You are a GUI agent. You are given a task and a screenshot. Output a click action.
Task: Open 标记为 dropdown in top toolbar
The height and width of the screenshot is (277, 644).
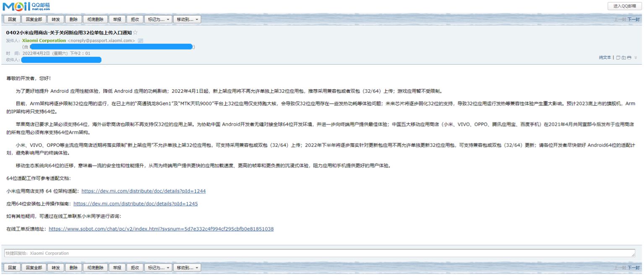coord(158,19)
